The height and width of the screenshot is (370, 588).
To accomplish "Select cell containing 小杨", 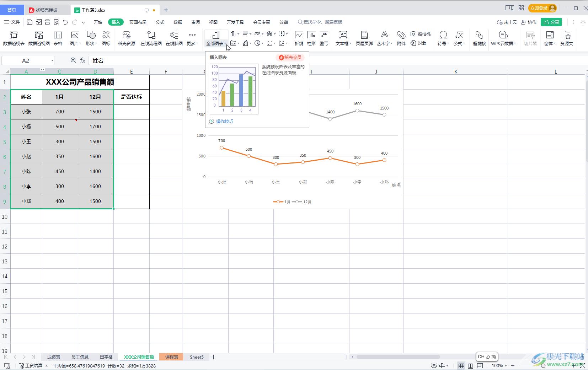I will [x=26, y=127].
